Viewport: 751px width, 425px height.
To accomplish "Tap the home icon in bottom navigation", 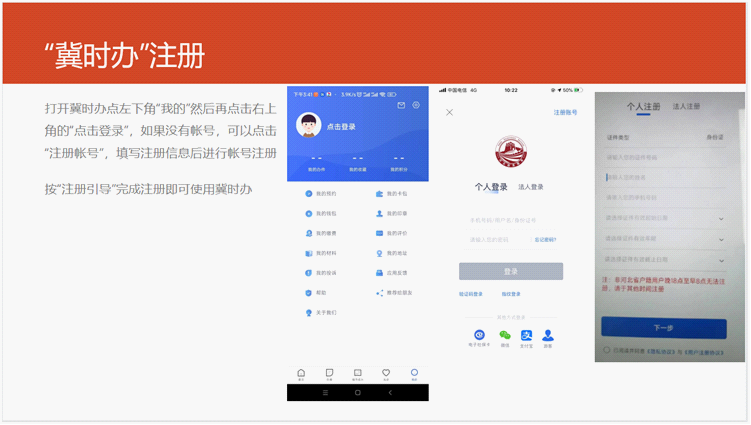I will click(301, 373).
